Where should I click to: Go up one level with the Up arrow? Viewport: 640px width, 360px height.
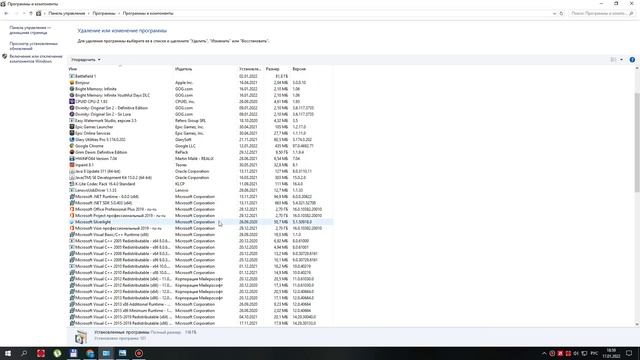[x=31, y=13]
